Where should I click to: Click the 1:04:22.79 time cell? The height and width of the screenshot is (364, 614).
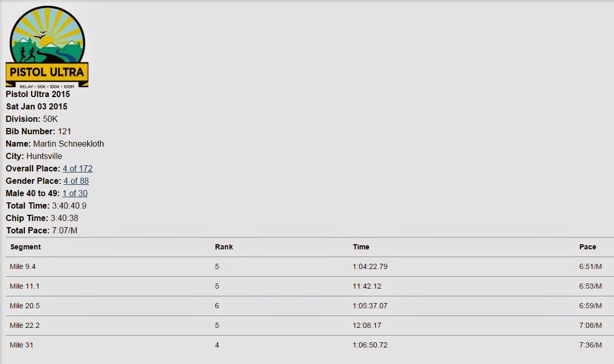click(x=370, y=266)
